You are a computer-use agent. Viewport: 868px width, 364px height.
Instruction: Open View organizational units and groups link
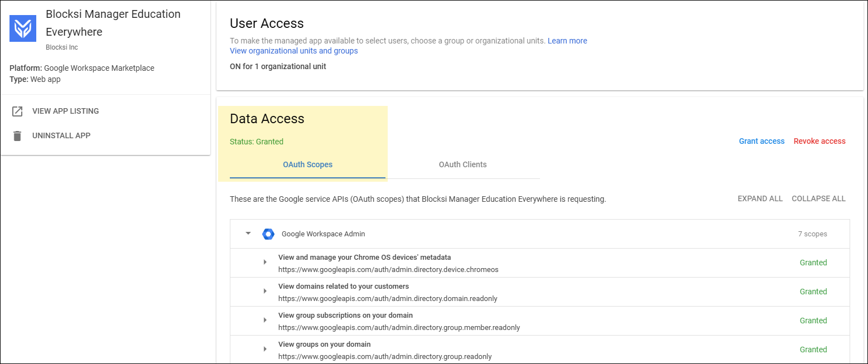294,51
